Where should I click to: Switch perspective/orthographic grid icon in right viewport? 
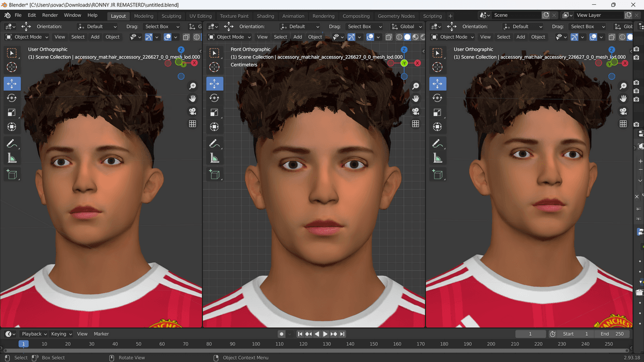click(623, 124)
